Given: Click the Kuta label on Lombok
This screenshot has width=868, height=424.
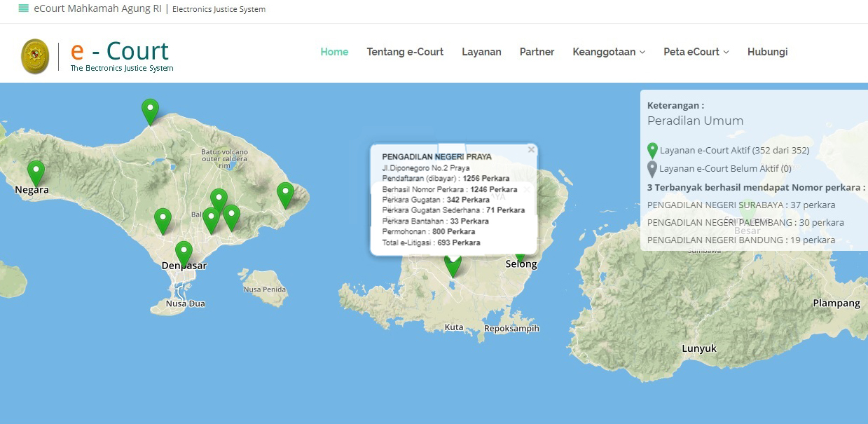Looking at the screenshot, I should (454, 327).
